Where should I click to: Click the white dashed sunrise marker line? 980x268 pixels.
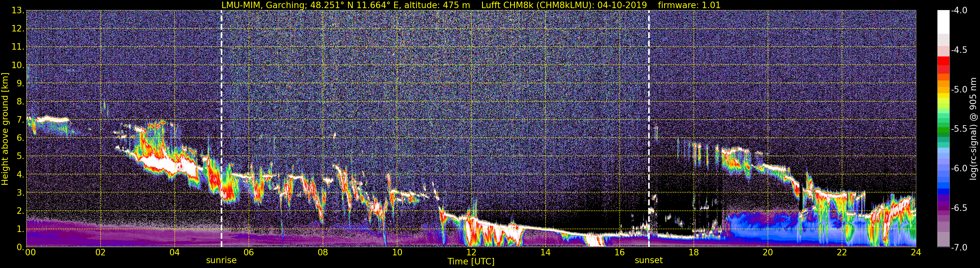221,129
